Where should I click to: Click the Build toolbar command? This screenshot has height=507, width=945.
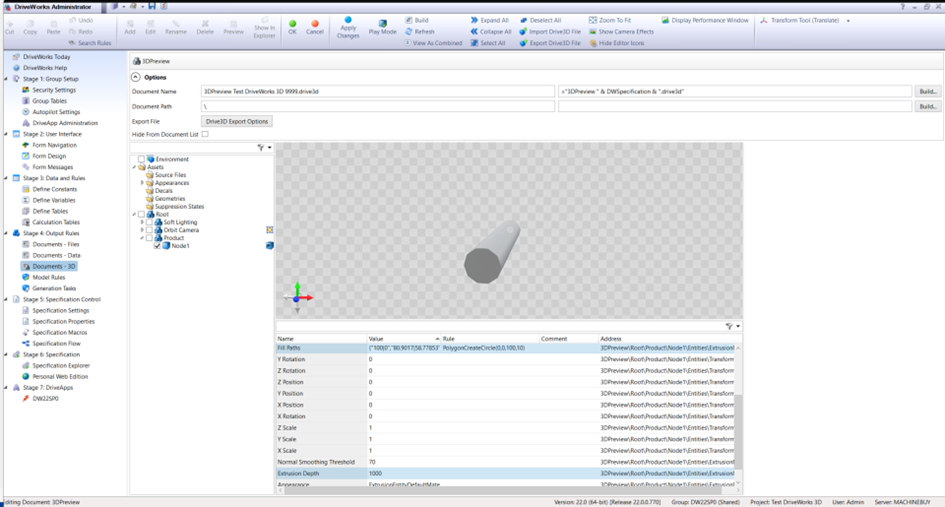(x=416, y=20)
